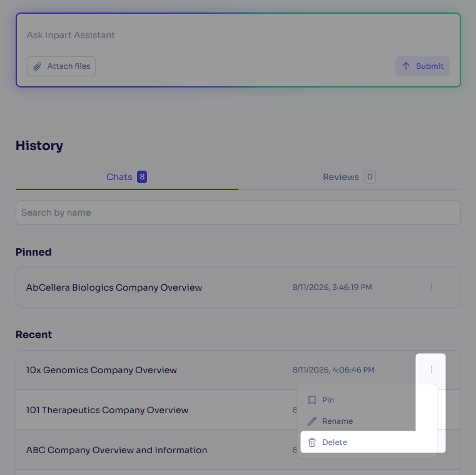Click the pencil Rename icon in menu

(312, 421)
